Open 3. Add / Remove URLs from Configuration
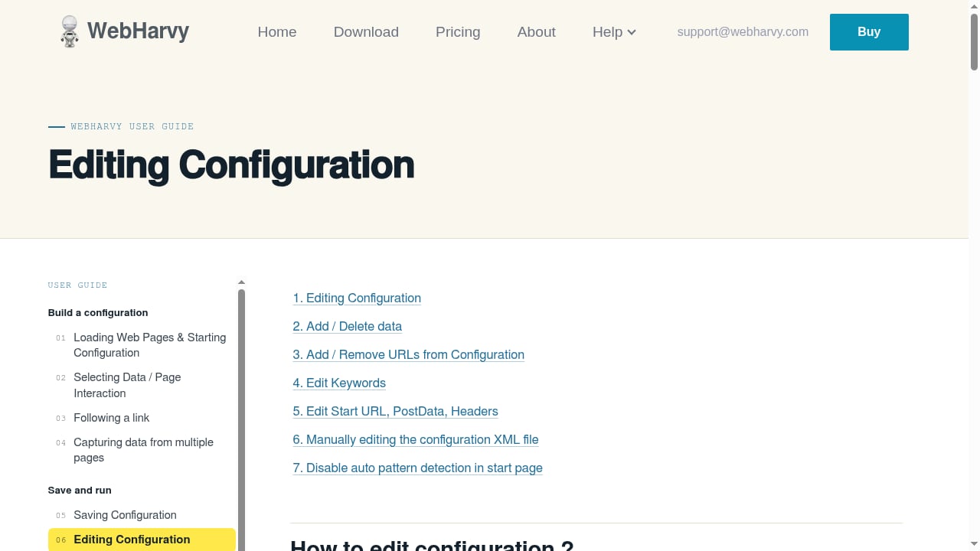This screenshot has width=980, height=551. point(408,355)
